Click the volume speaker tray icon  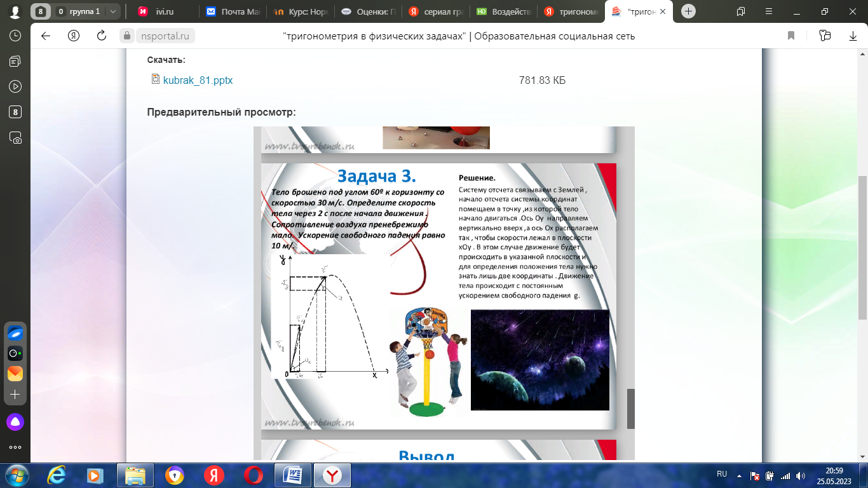coord(801,475)
